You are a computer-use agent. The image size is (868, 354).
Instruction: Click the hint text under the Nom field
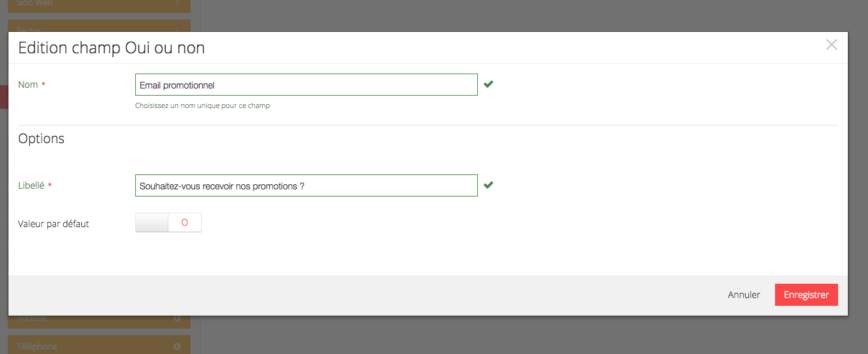[x=202, y=105]
